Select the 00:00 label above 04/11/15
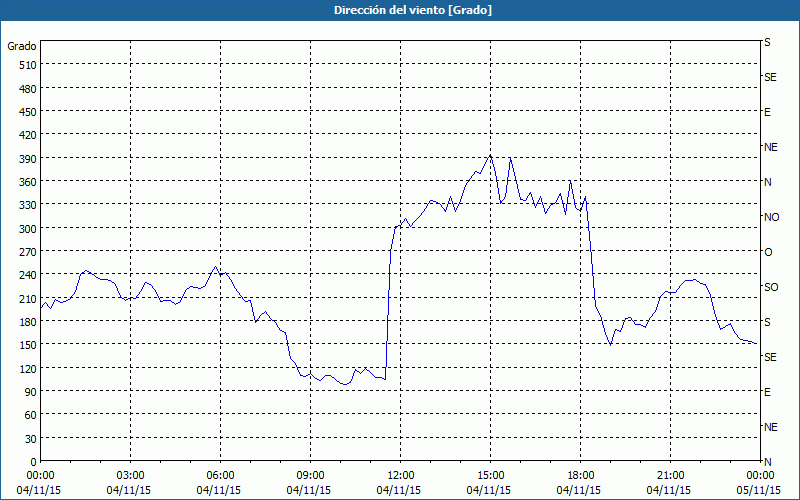This screenshot has width=800, height=500. click(x=40, y=476)
